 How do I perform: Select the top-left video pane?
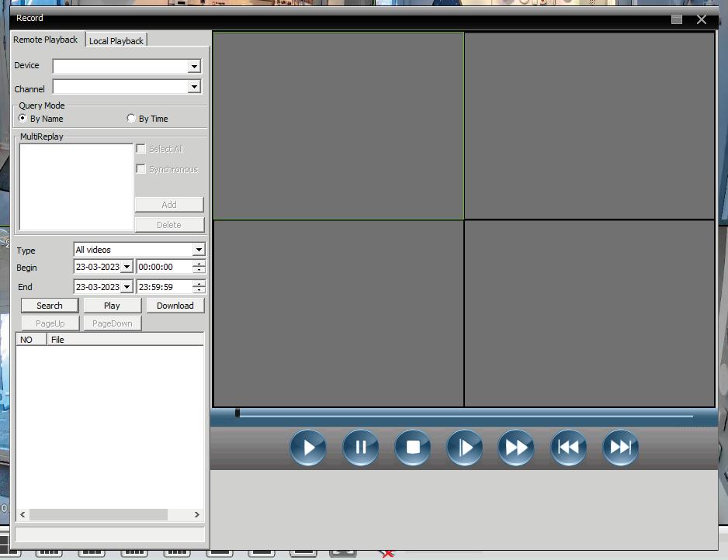(338, 126)
